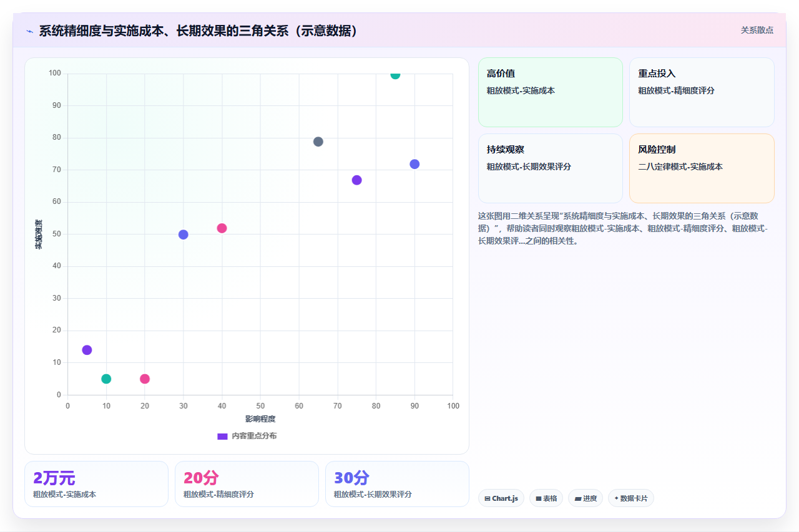799x532 pixels.
Task: Open the 高价值 quadrant card
Action: (551, 92)
